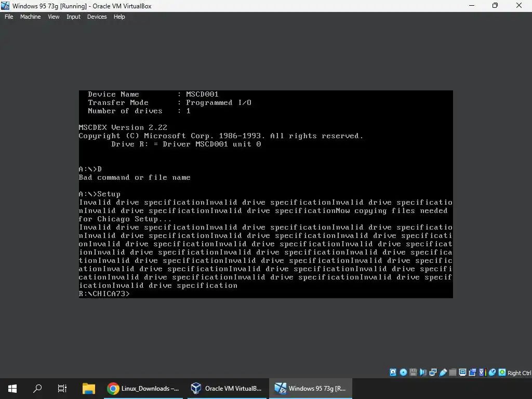532x399 pixels.
Task: Open the Input menu
Action: [x=73, y=17]
